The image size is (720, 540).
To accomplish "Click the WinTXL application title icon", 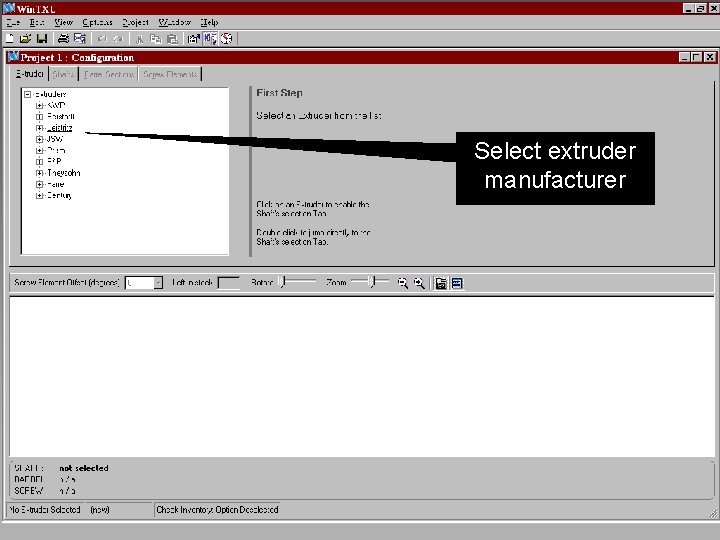I will (9, 8).
